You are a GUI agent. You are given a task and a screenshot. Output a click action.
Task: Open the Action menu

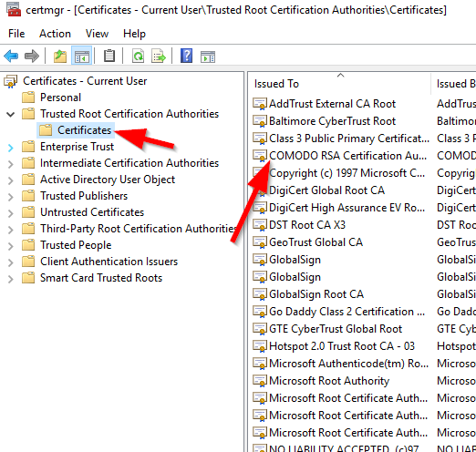(55, 34)
